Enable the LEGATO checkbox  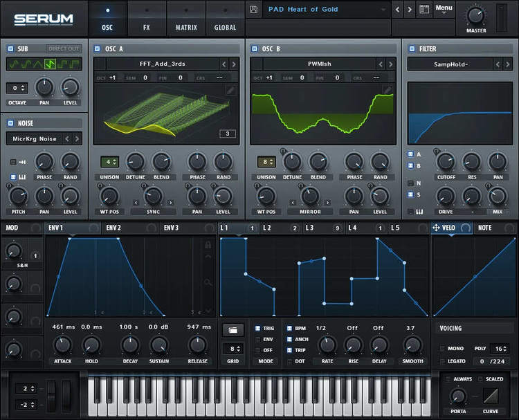(442, 361)
